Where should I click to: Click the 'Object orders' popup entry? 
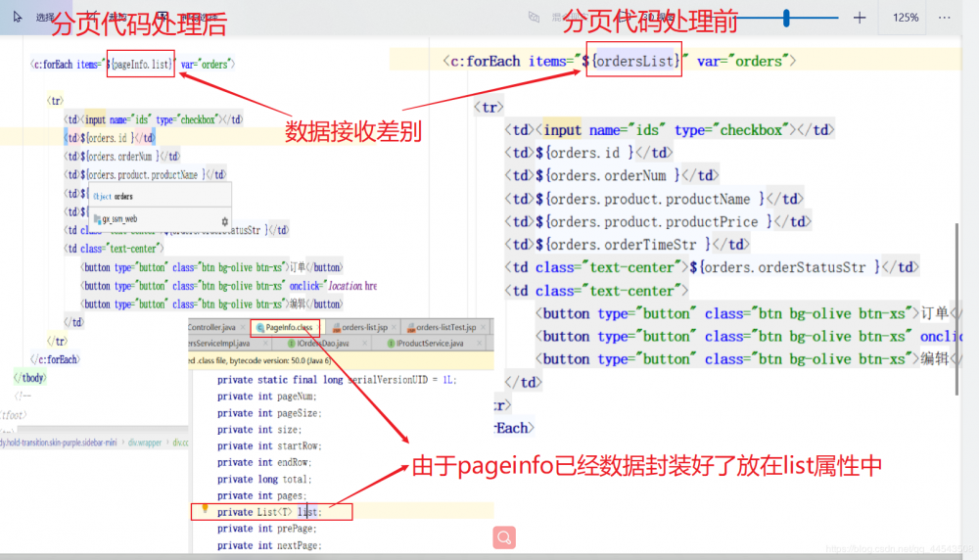click(x=113, y=196)
